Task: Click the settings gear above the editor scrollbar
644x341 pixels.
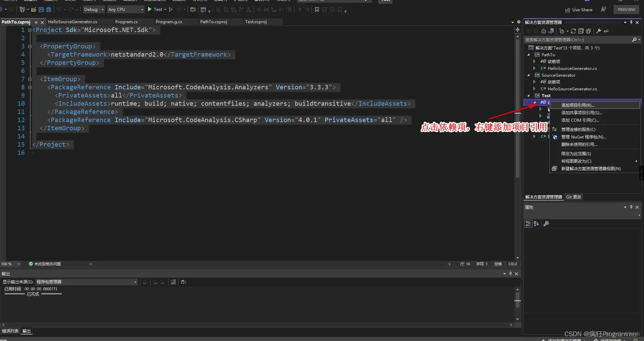Action: 519,22
